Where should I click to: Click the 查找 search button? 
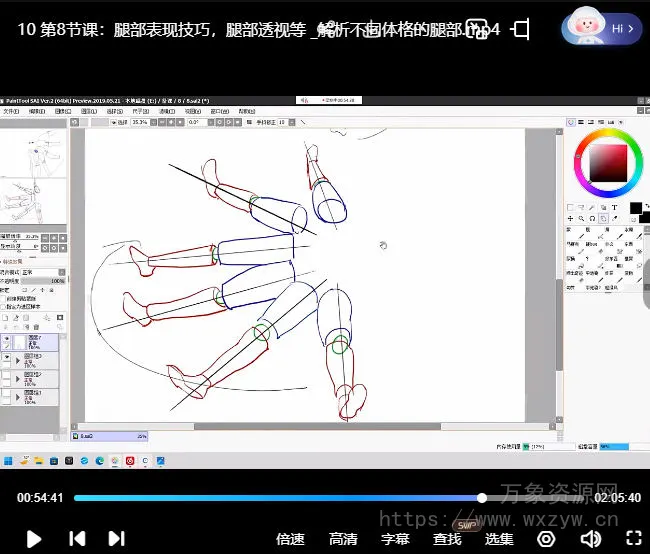[x=447, y=539]
